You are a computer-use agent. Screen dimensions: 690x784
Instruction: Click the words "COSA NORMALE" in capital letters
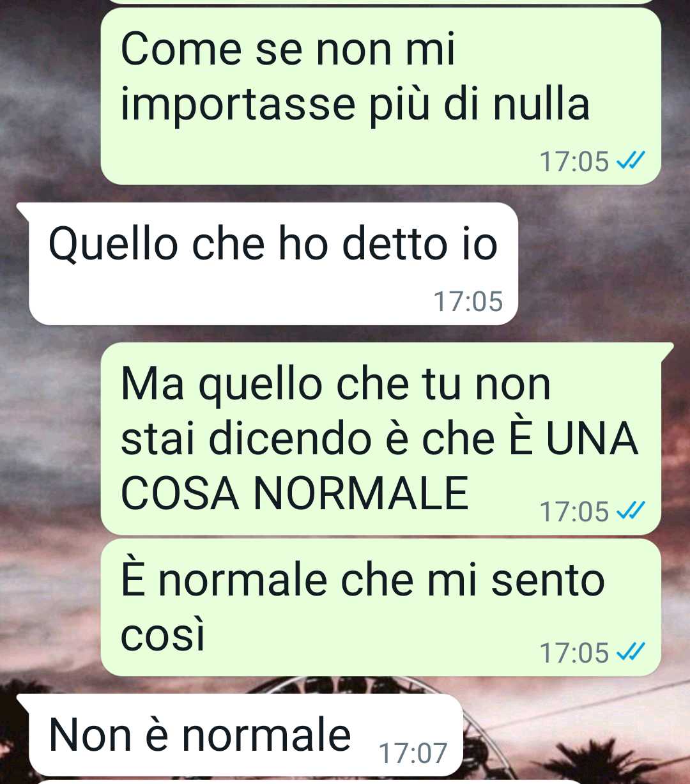(295, 493)
